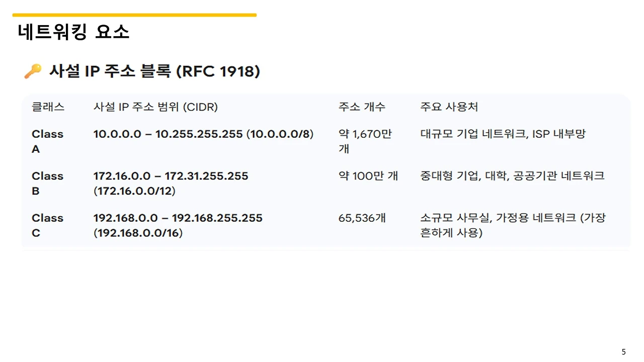Click the 주요 사용처 column header

coord(449,107)
